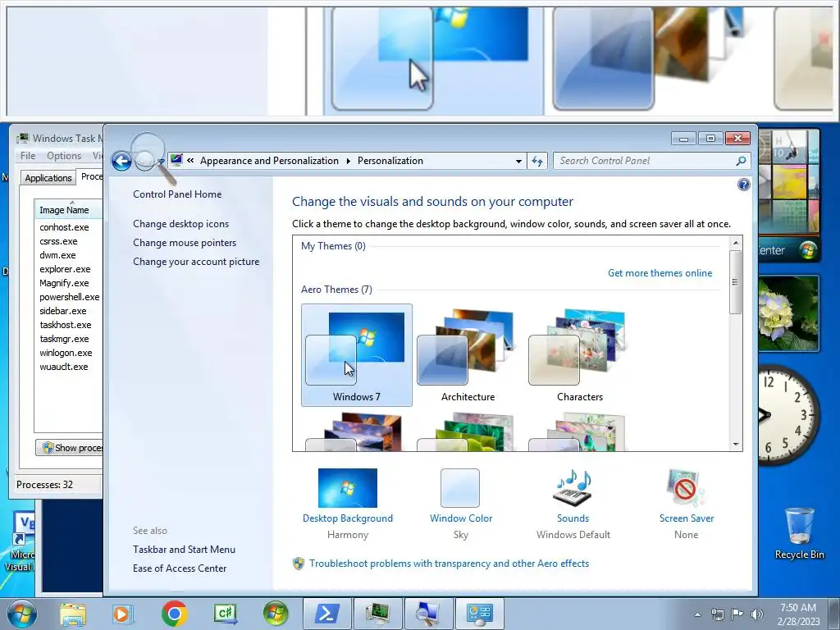Expand the double-chevron at breadcrumb start

click(x=190, y=161)
